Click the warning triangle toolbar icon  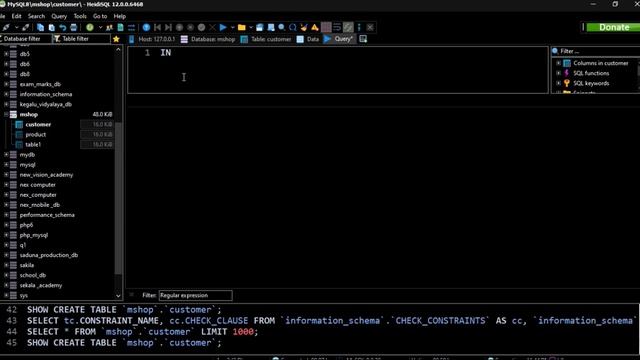click(315, 27)
